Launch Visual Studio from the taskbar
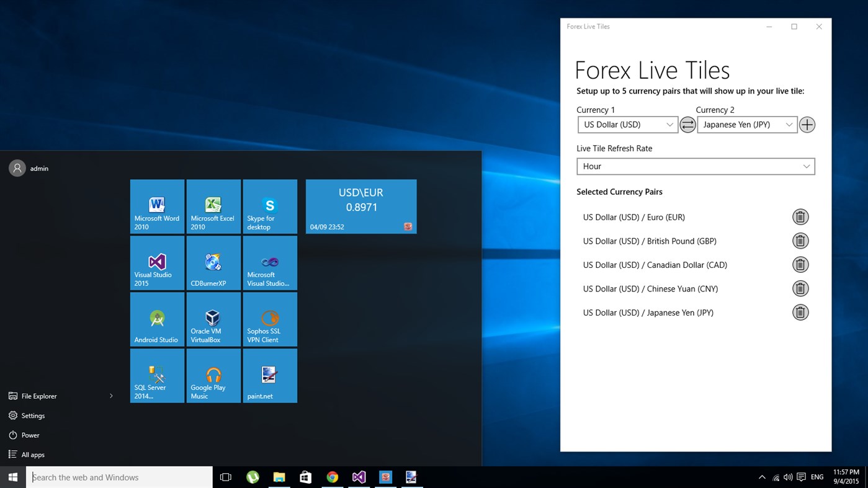 click(x=359, y=477)
